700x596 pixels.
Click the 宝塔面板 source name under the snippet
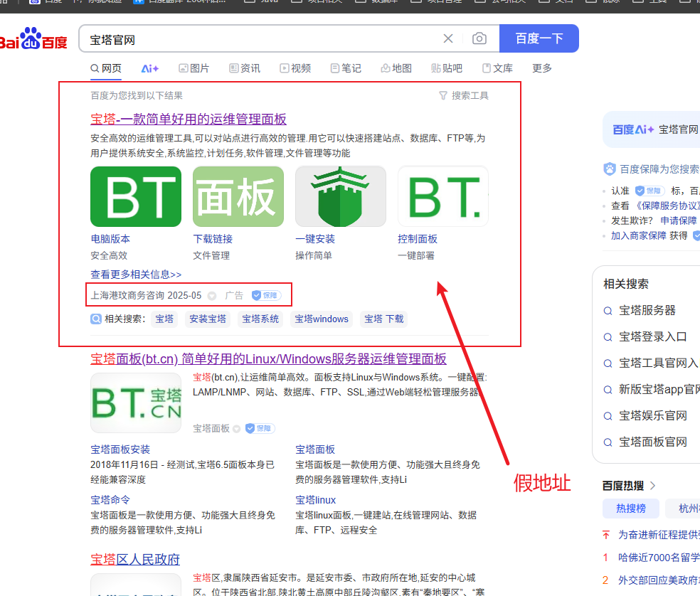[211, 429]
